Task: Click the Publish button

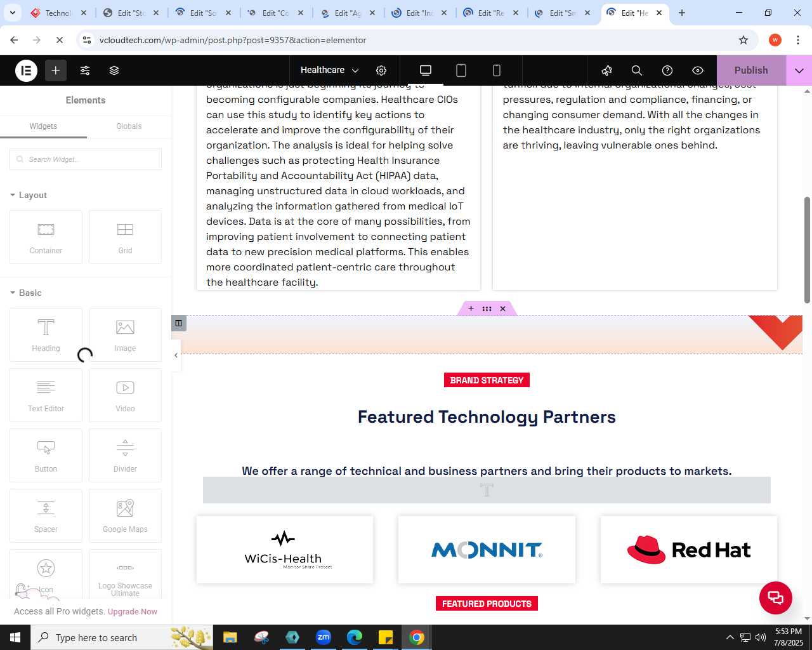Action: click(751, 70)
